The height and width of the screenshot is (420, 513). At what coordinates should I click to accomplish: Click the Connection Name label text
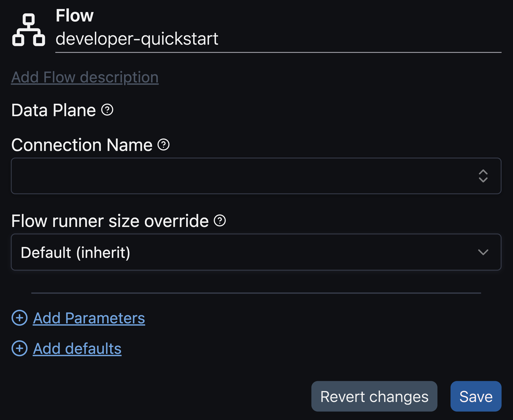click(x=82, y=145)
